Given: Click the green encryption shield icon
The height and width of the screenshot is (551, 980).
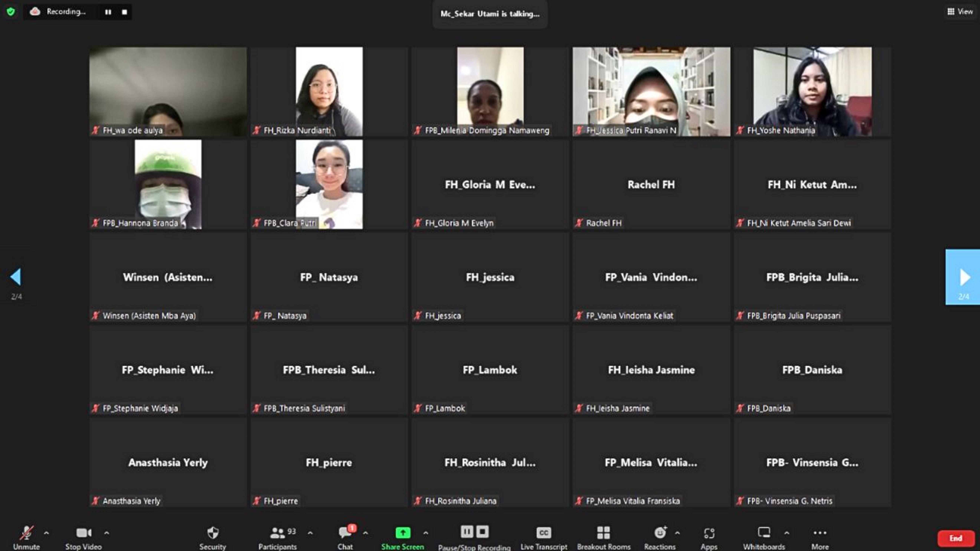Looking at the screenshot, I should click(11, 12).
